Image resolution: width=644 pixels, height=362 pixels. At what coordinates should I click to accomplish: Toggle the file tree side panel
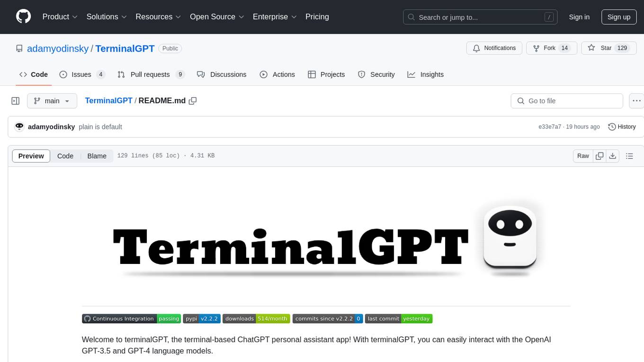coord(16,101)
